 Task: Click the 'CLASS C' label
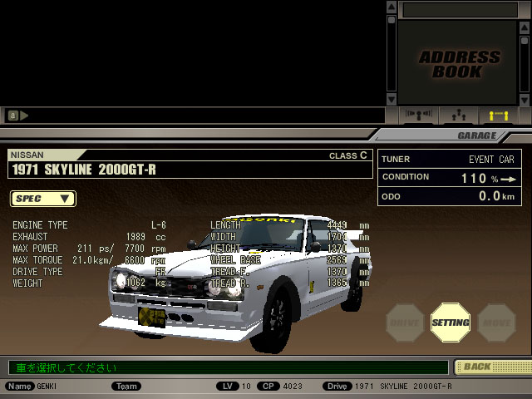click(x=348, y=155)
